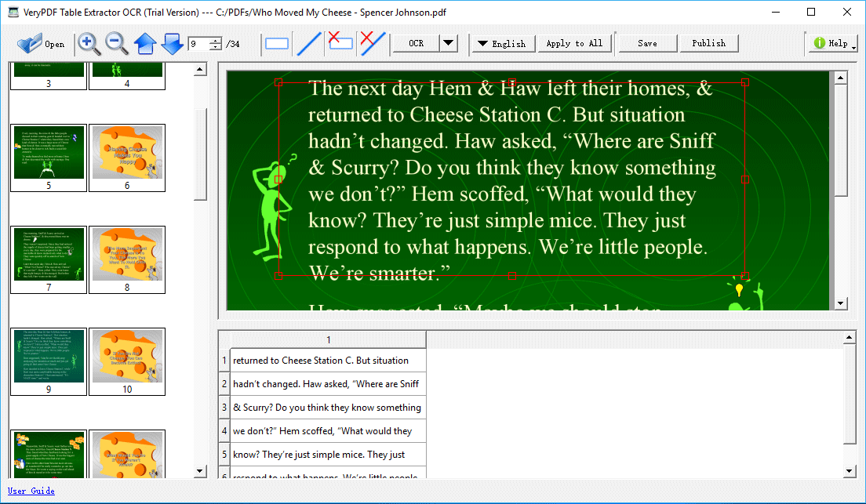
Task: Go to next page with down arrow
Action: click(x=173, y=44)
